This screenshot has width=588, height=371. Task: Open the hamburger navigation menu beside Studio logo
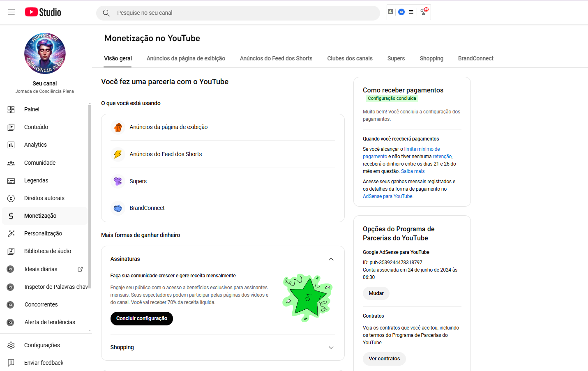(x=12, y=12)
